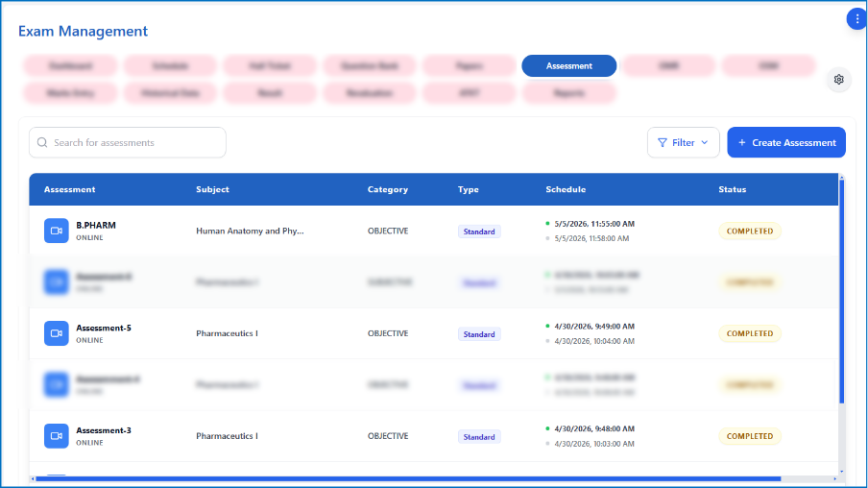
Task: Click Human Anatomy and Phy... subject
Action: coord(250,231)
